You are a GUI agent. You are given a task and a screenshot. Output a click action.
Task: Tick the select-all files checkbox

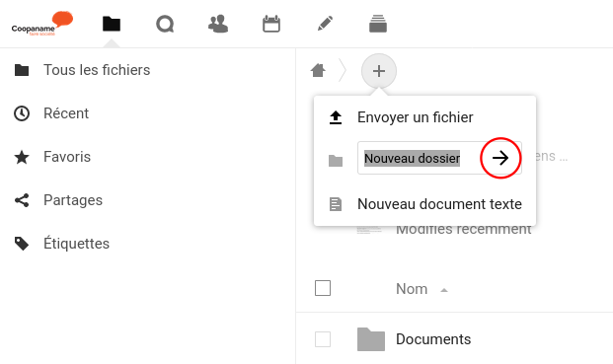tap(323, 288)
